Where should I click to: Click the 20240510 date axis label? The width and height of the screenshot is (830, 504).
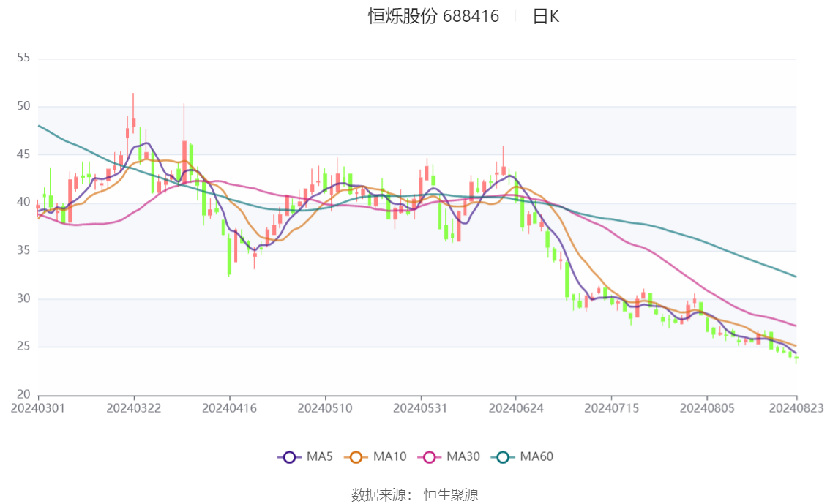[325, 408]
